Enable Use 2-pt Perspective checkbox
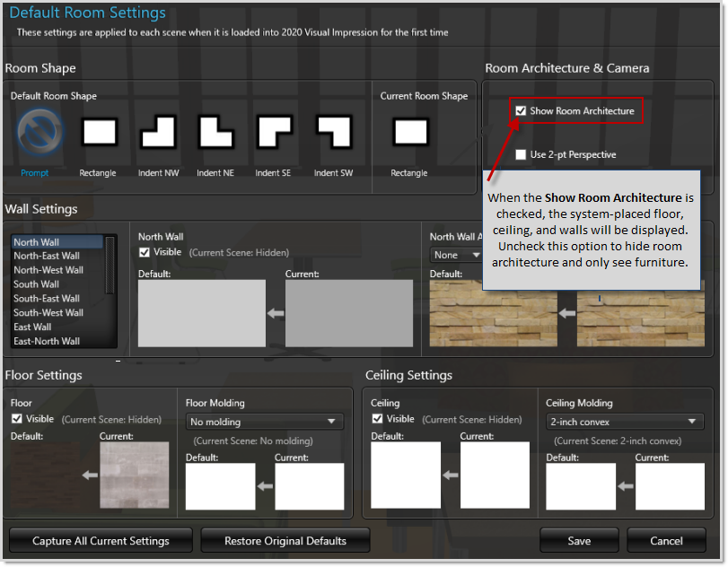 pyautogui.click(x=521, y=154)
